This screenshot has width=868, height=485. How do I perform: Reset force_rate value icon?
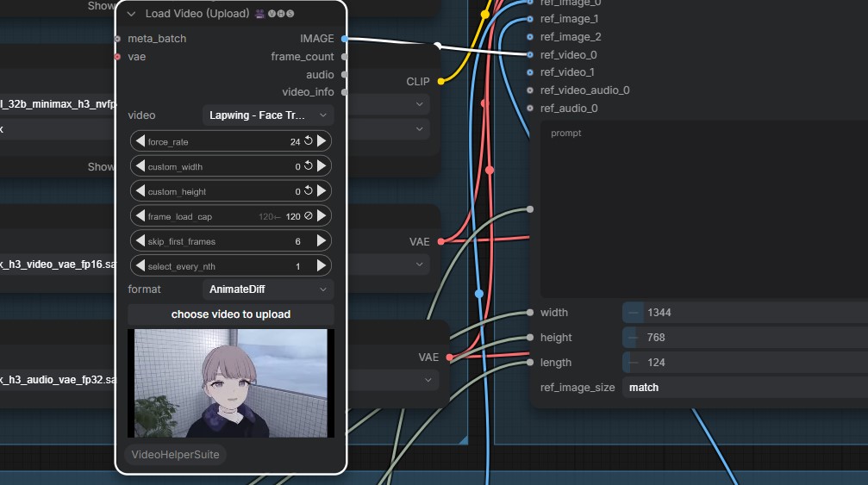(309, 141)
